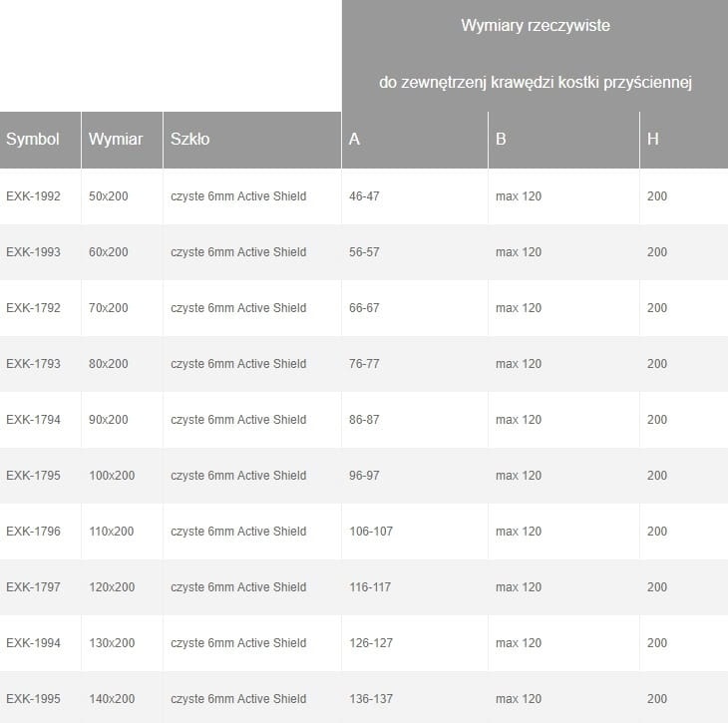Screen dimensions: 728x723
Task: Click max 120 in the EXK-1992 row
Action: click(519, 196)
